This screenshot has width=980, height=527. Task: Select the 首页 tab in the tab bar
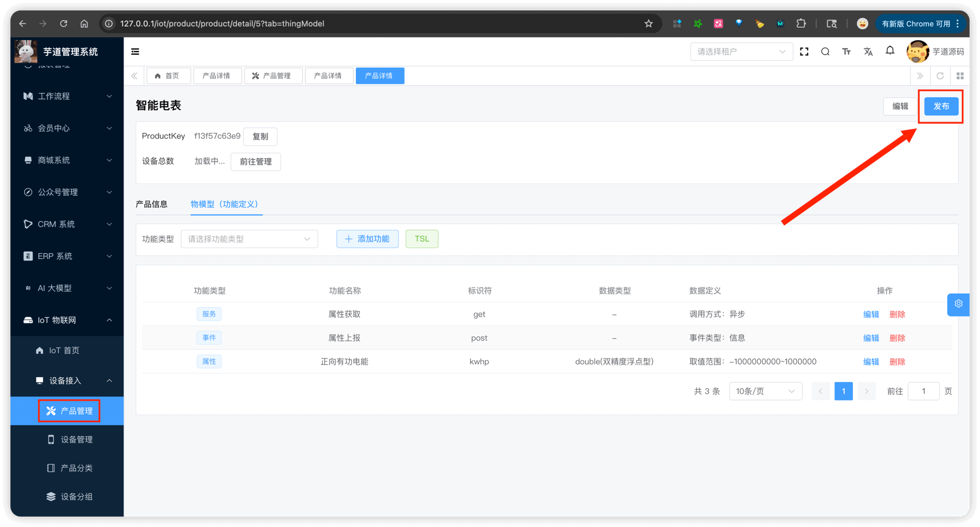[168, 75]
